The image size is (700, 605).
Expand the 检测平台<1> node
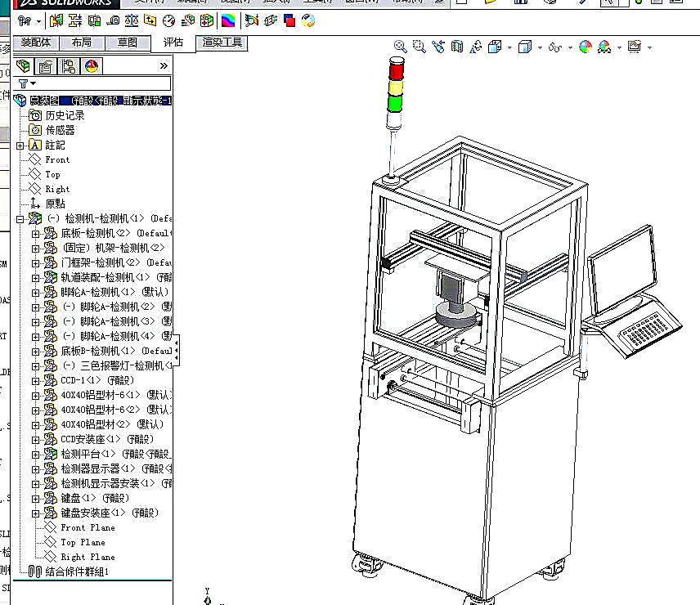coord(36,455)
